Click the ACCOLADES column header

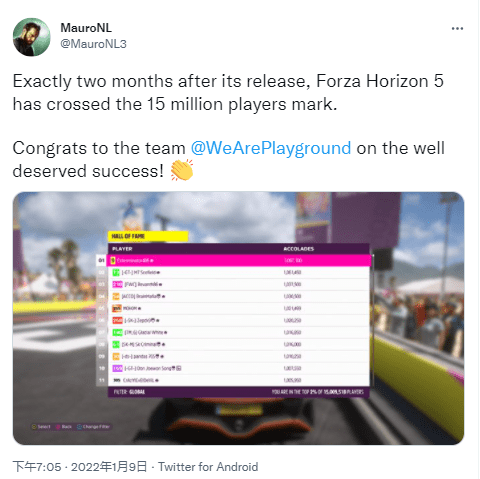point(299,249)
